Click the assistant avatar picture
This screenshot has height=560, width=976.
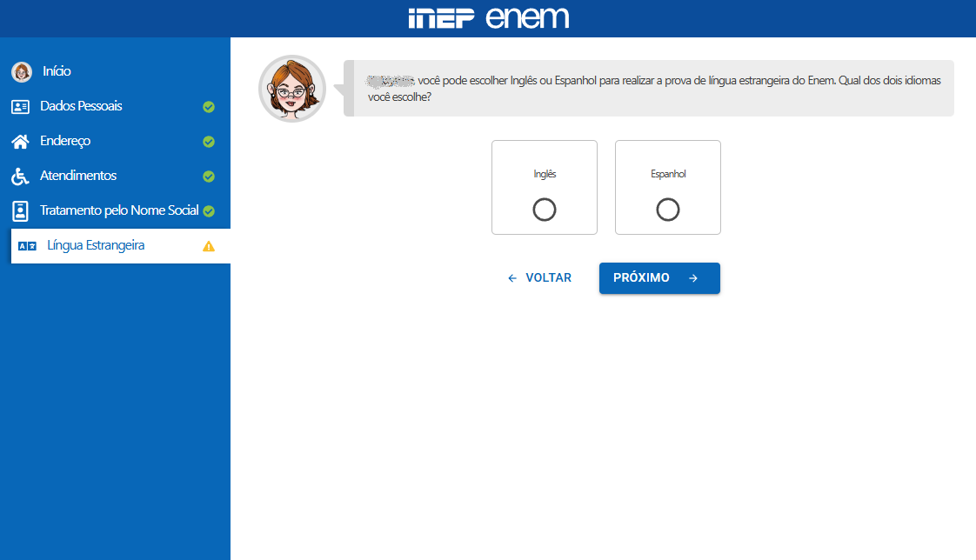(x=291, y=88)
